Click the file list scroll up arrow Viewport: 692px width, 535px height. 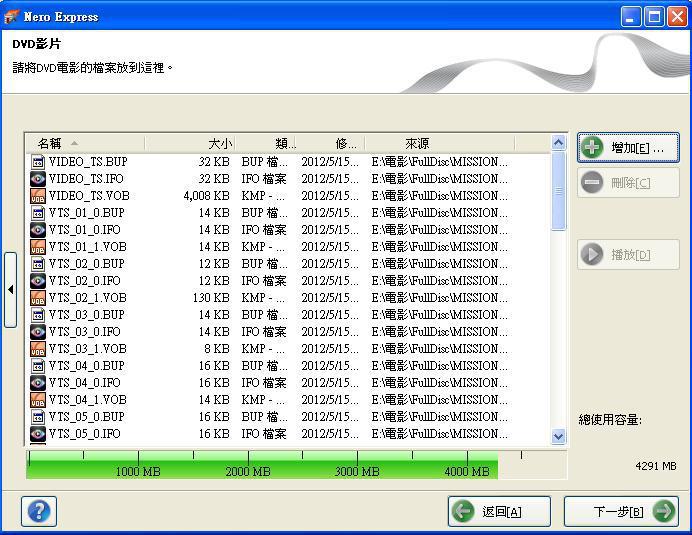[558, 143]
